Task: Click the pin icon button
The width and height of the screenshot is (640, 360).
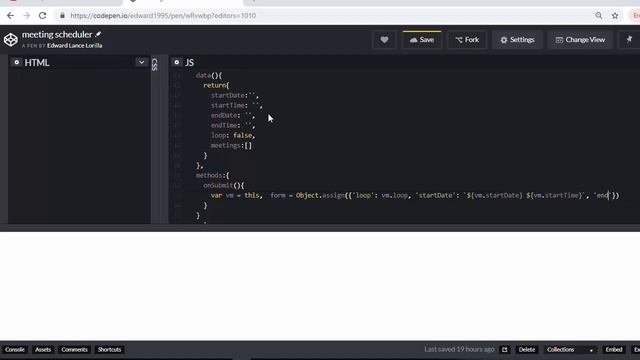Action: coord(629,40)
